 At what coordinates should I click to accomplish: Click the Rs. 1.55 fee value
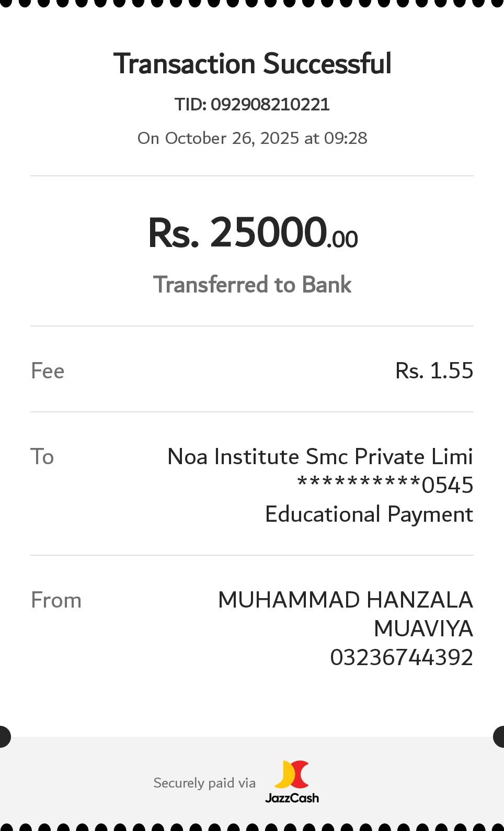click(434, 370)
